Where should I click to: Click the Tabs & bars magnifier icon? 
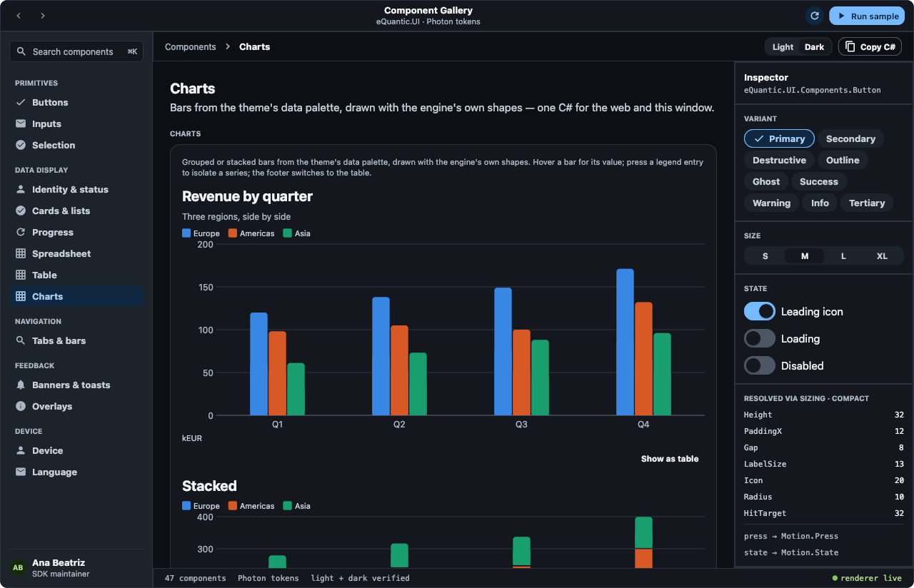(x=21, y=340)
